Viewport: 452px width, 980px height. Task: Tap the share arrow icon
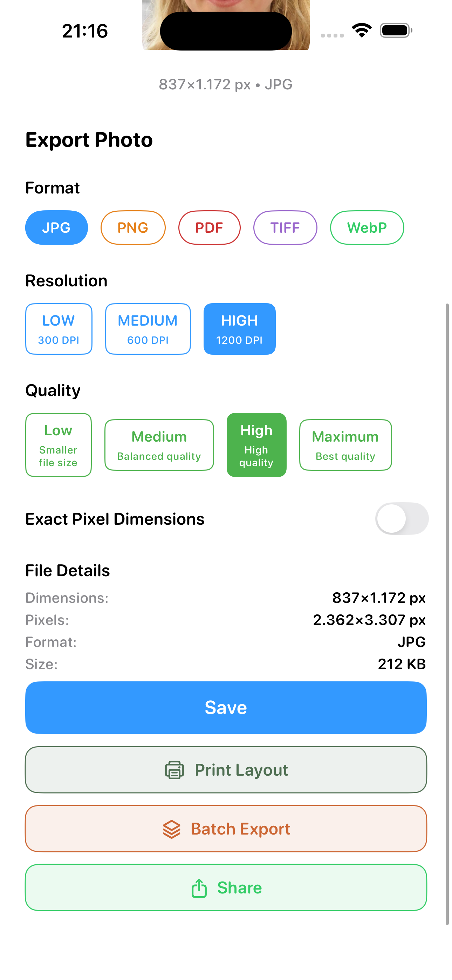click(x=199, y=888)
